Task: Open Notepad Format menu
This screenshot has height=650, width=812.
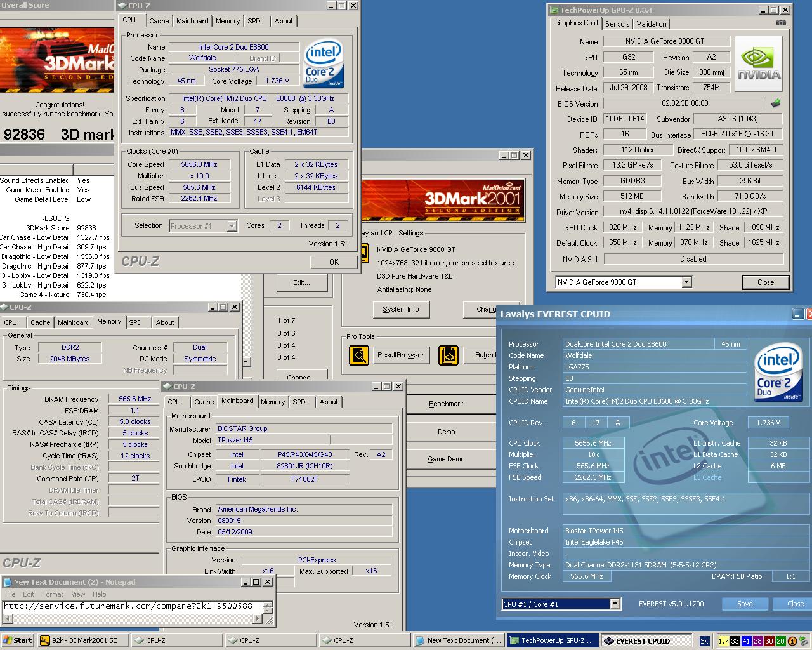Action: 53,594
